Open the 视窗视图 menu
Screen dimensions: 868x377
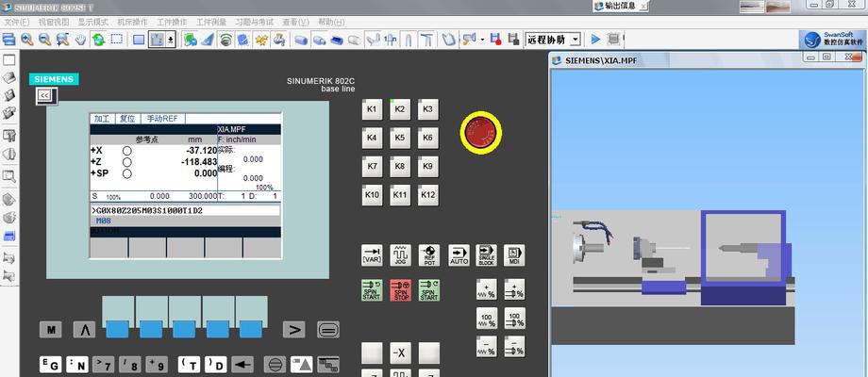click(54, 22)
